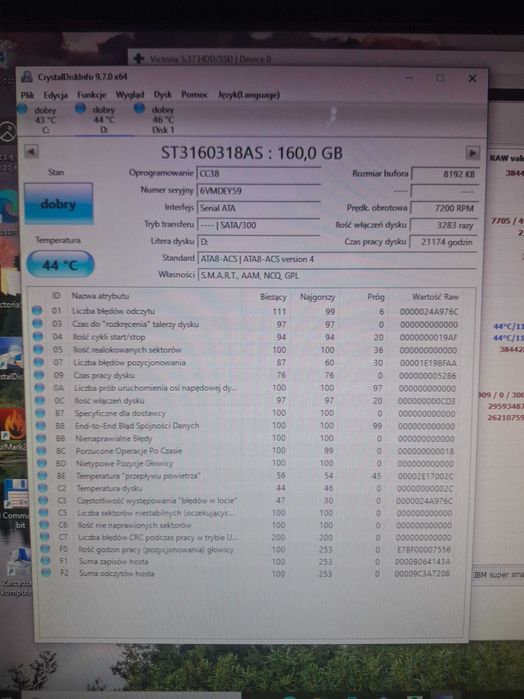Click the power-on count value 3283 razy
524x699 pixels.
[x=444, y=225]
